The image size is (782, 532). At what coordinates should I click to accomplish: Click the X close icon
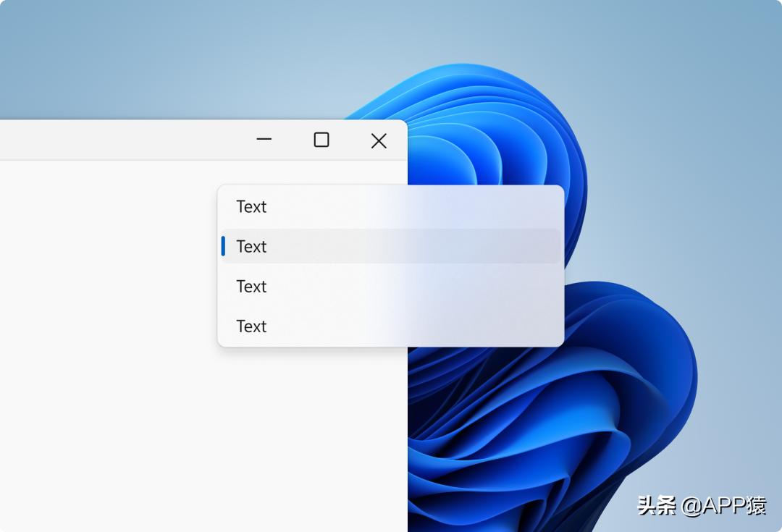[x=378, y=140]
